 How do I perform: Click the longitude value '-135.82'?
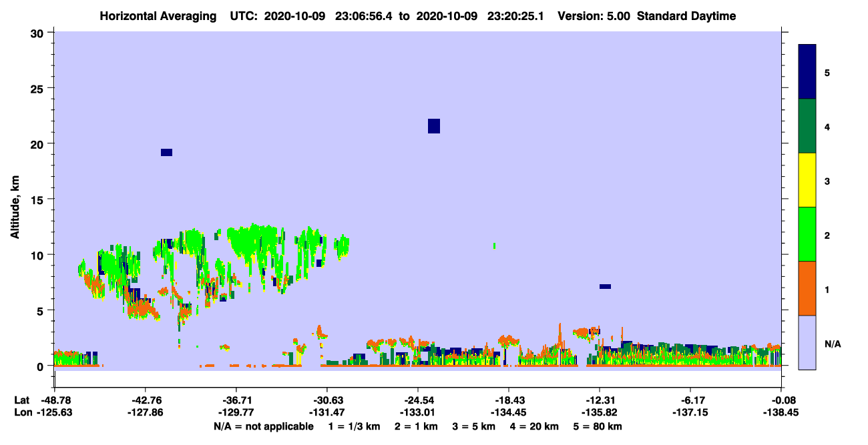coord(600,413)
